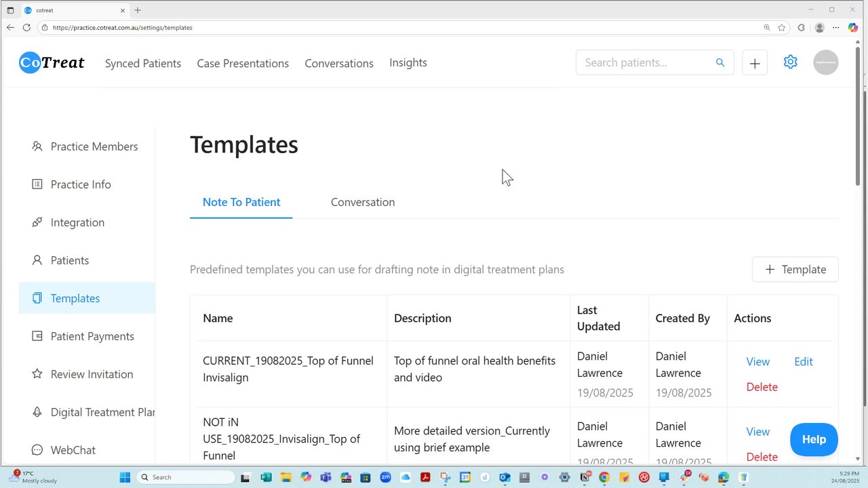Open Microsoft Teams from the taskbar
This screenshot has height=488, width=868.
pos(325,477)
